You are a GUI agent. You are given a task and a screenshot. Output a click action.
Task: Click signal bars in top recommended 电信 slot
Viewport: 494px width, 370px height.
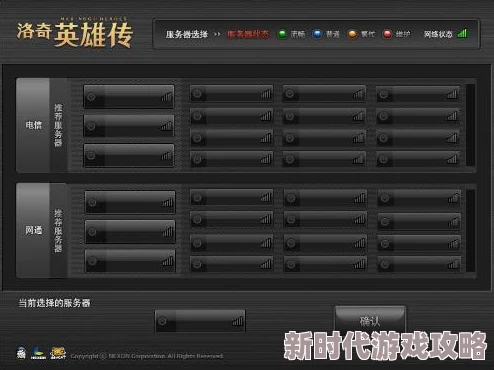tap(166, 96)
